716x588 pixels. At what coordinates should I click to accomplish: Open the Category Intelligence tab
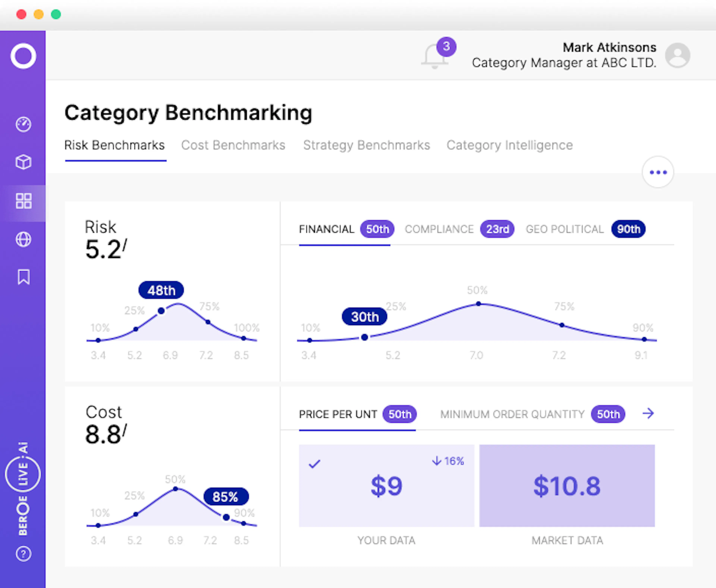pos(509,145)
